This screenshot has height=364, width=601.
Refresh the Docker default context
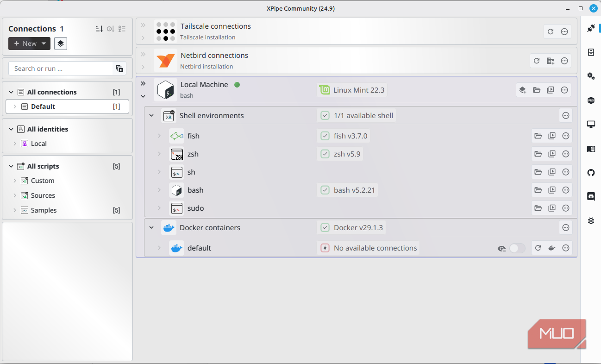tap(538, 248)
